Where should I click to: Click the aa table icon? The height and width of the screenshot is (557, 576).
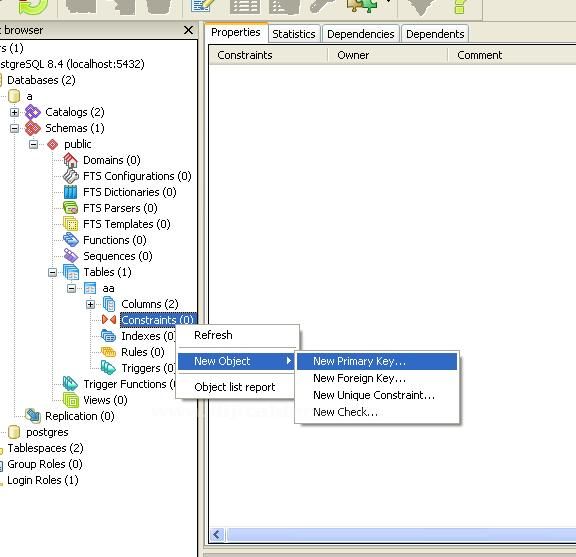click(90, 288)
